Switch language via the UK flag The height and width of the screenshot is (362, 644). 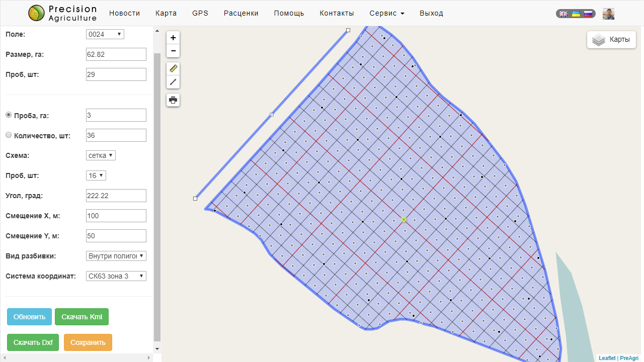(x=564, y=14)
